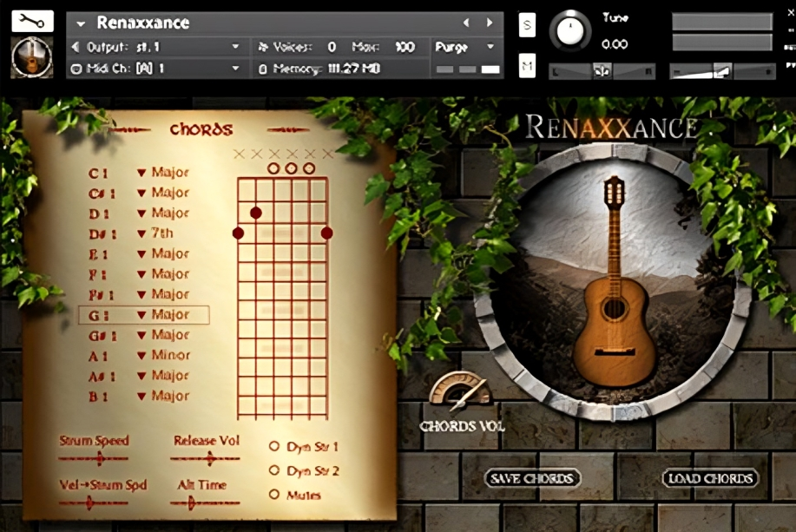
Task: Click the guitar instrument thumbnail icon
Action: click(32, 57)
